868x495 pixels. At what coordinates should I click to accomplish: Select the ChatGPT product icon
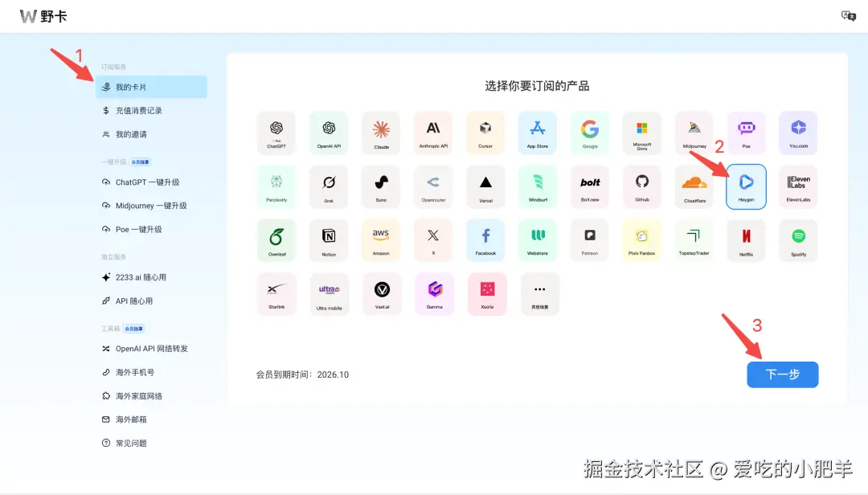point(276,132)
